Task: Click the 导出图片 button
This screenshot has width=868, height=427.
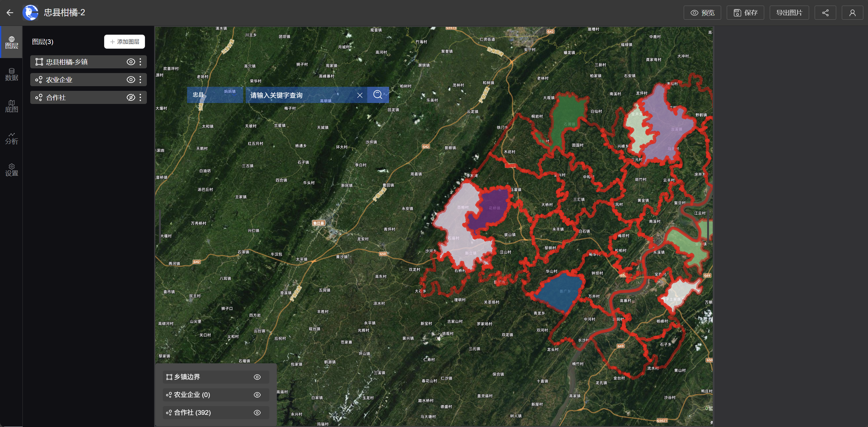Action: click(789, 13)
